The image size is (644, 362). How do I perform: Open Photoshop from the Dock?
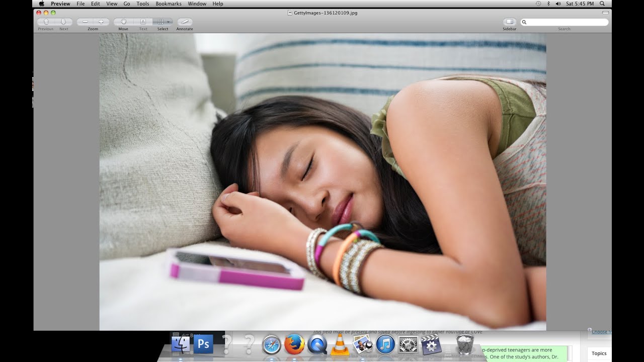click(203, 344)
